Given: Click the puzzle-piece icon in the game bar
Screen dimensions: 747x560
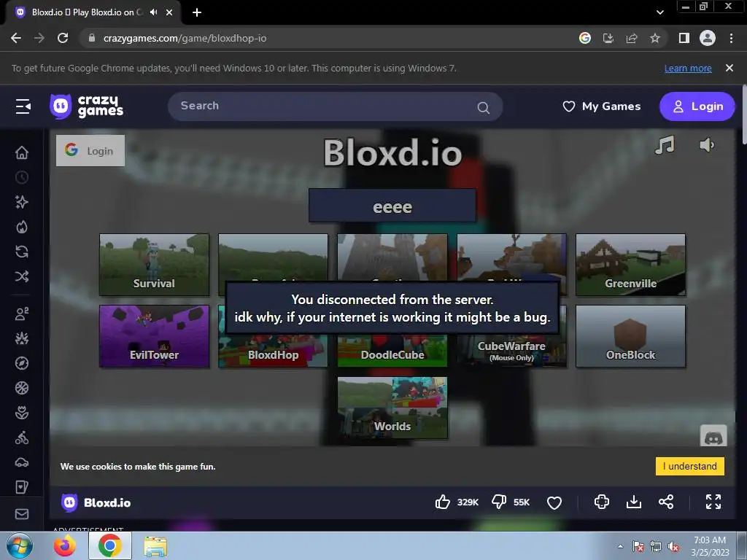Looking at the screenshot, I should click(602, 502).
